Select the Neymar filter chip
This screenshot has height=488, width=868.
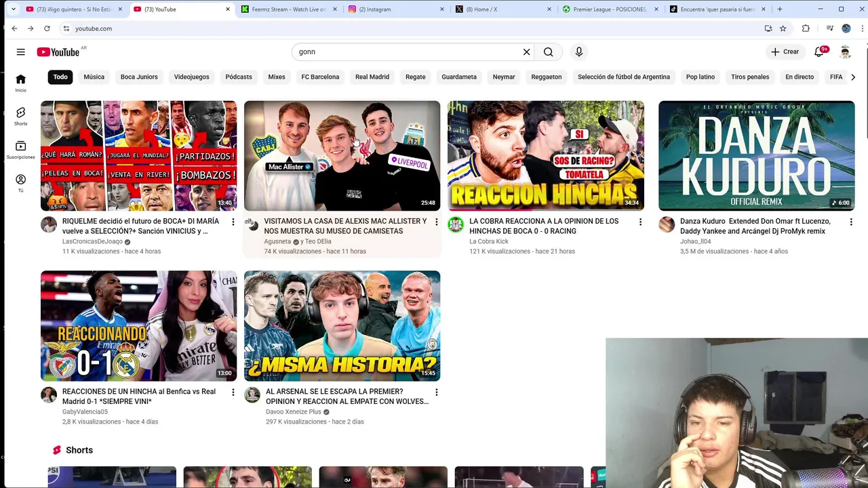pos(504,77)
